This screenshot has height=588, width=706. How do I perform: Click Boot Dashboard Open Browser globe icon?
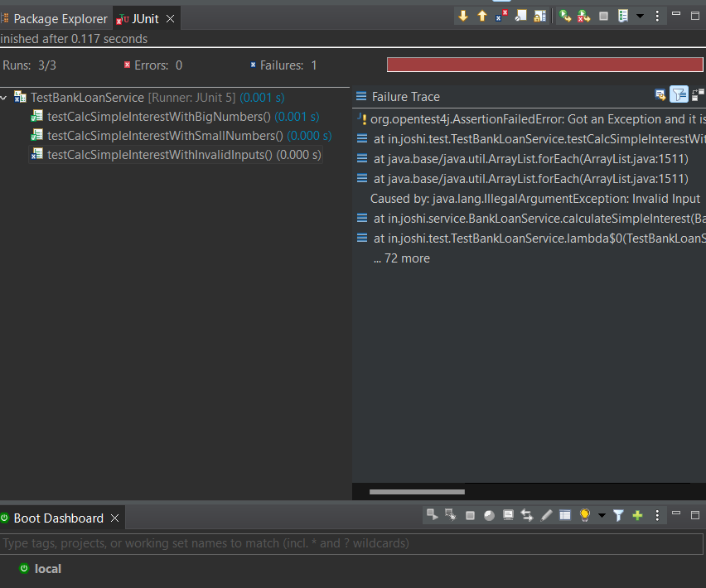coord(489,516)
